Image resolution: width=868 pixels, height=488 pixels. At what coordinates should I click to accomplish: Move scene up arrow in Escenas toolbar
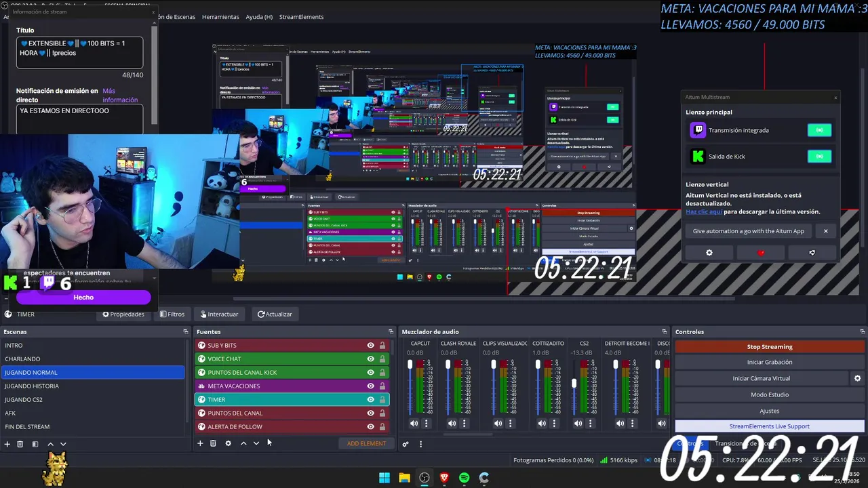click(50, 444)
